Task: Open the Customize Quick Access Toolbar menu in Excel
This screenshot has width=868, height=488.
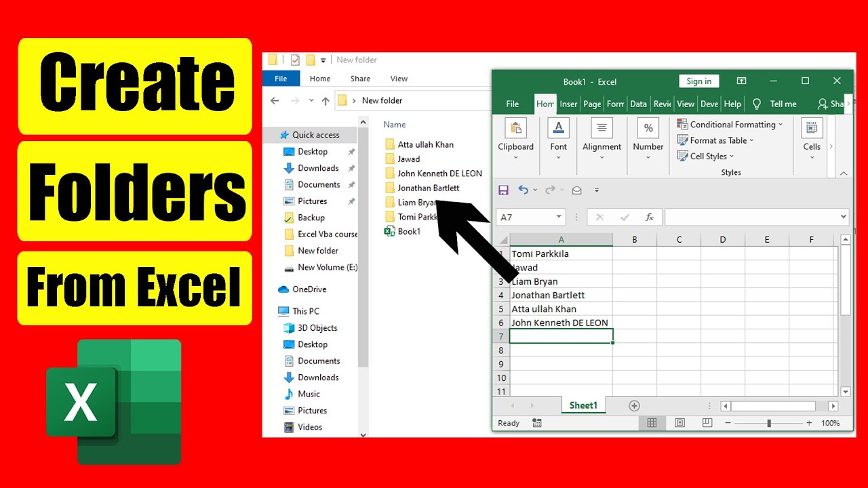Action: pyautogui.click(x=597, y=190)
